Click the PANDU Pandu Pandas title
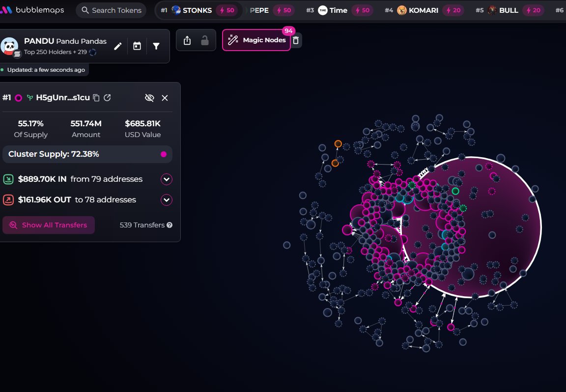The height and width of the screenshot is (392, 566). pos(65,41)
